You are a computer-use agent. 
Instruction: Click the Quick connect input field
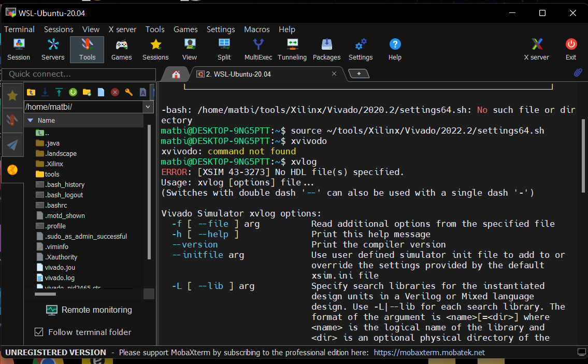(x=78, y=74)
